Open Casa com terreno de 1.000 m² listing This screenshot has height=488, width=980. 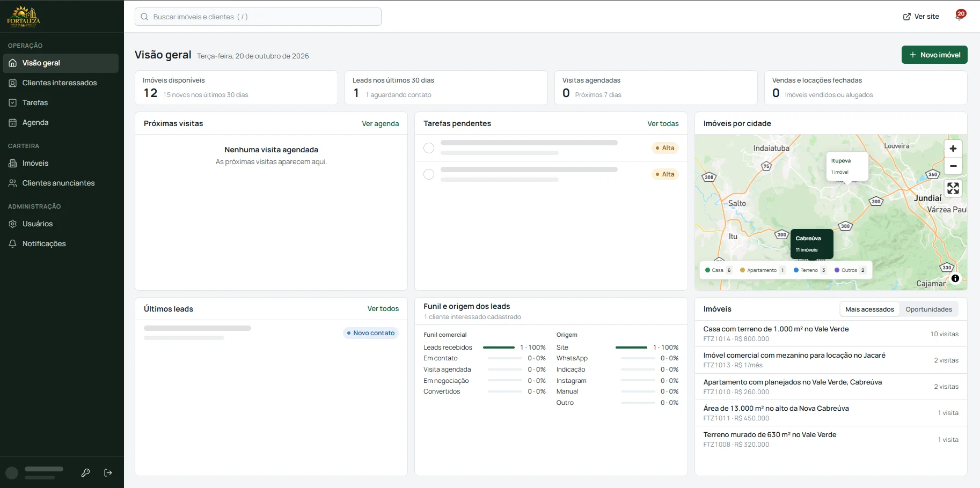point(831,334)
